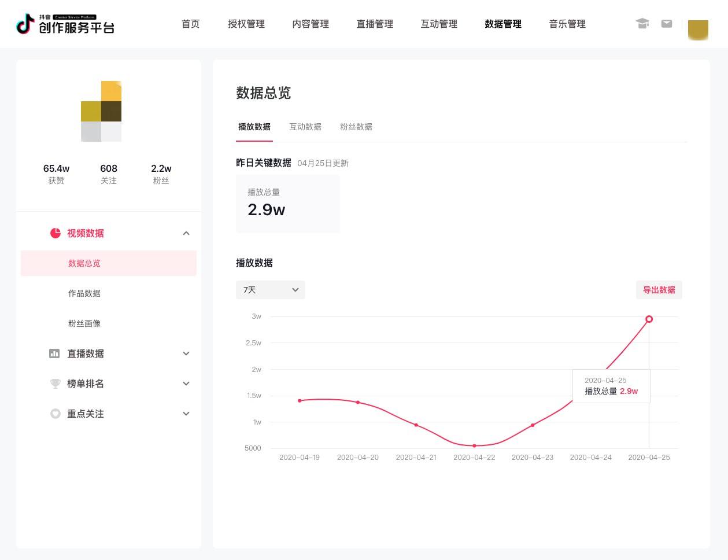The height and width of the screenshot is (560, 728).
Task: Click the Douyin Creator Platform logo
Action: point(65,24)
